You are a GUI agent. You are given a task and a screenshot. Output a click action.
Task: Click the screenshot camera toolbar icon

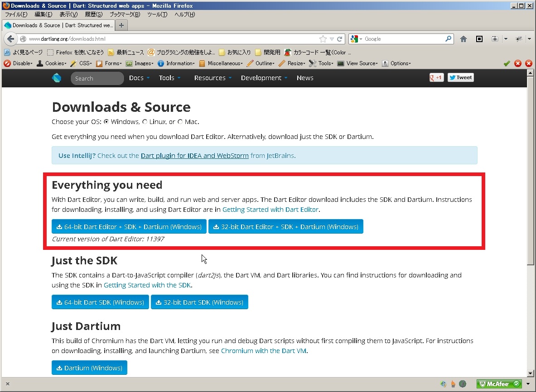pos(495,39)
